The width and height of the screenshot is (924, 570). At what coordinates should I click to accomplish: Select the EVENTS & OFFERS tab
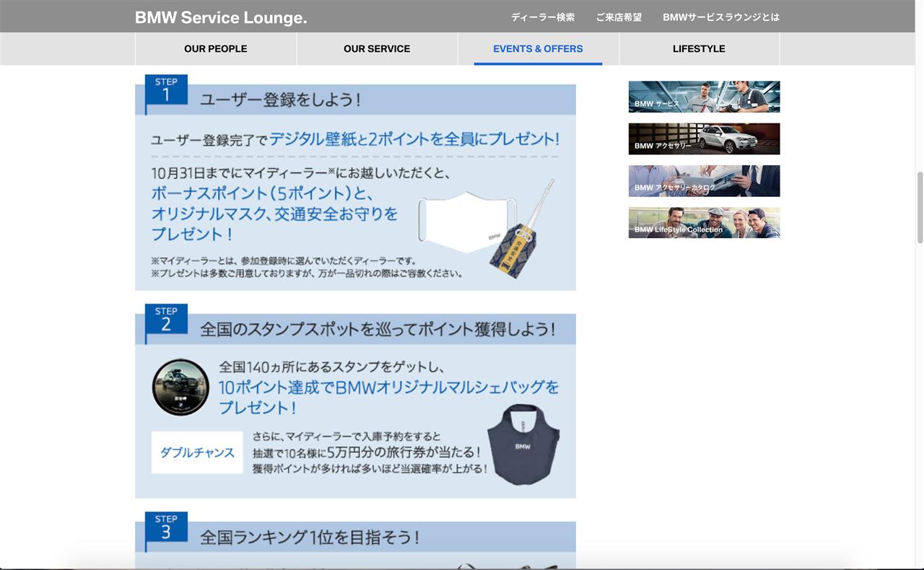(x=538, y=49)
